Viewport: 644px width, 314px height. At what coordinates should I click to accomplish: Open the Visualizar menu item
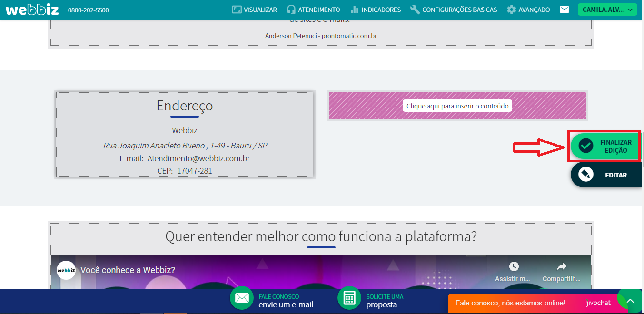tap(254, 10)
